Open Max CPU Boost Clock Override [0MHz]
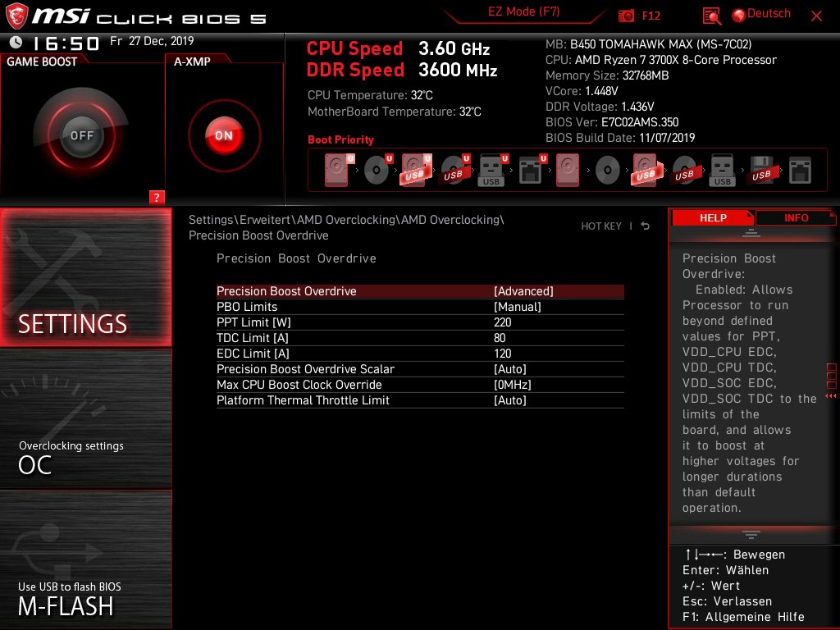This screenshot has width=840, height=630. (420, 385)
